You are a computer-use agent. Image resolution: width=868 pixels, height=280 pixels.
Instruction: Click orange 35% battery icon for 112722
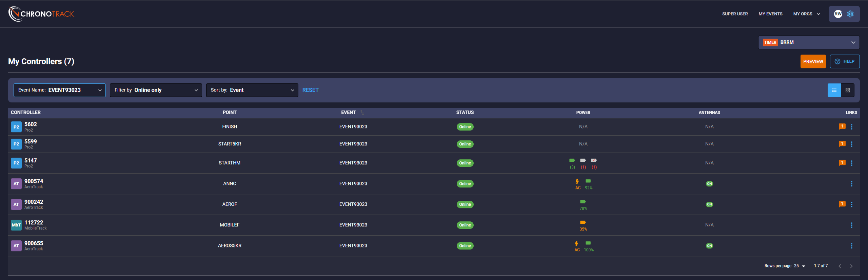583,222
